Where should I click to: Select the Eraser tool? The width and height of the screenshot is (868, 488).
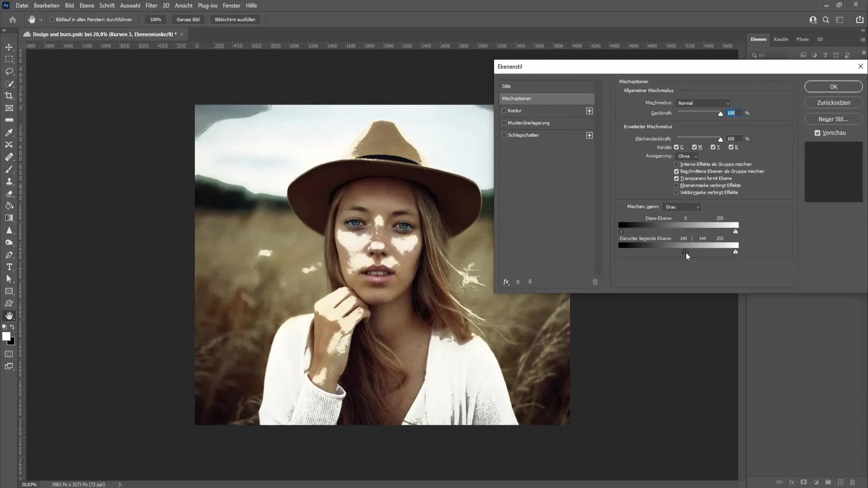9,193
